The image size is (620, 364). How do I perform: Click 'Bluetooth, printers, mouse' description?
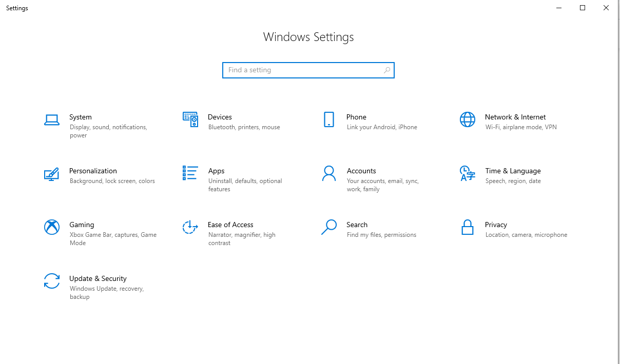(244, 127)
